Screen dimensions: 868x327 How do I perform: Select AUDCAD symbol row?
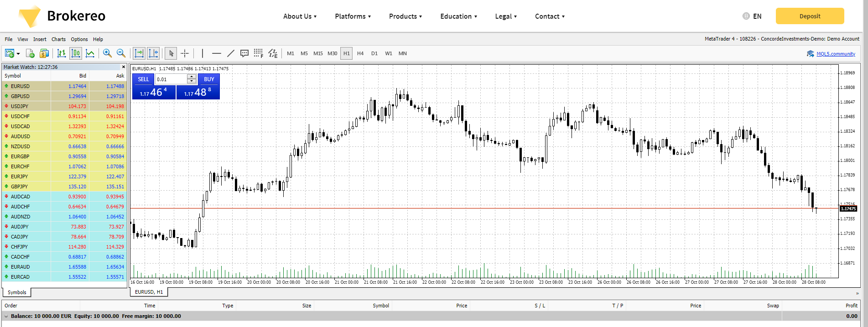[x=64, y=197]
